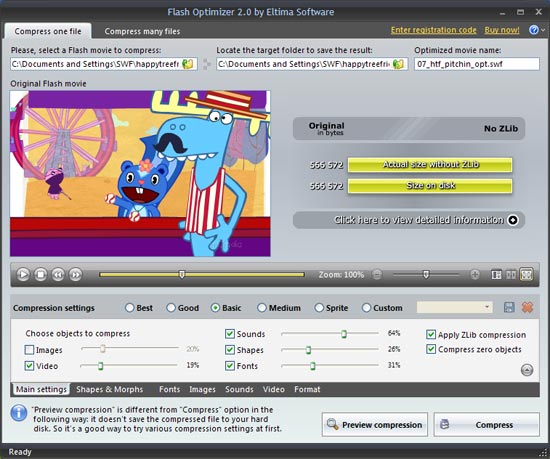Viewport: 550px width, 459px height.
Task: Click the info icon near hint text
Action: point(19,413)
